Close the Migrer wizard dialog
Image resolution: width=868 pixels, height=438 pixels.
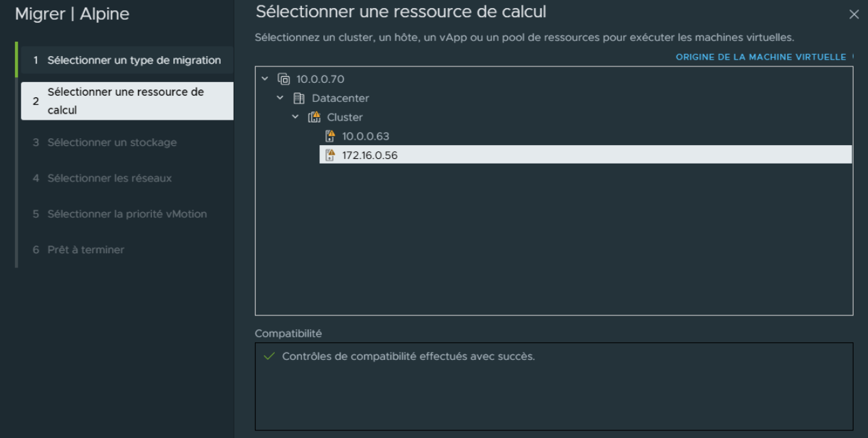(854, 14)
